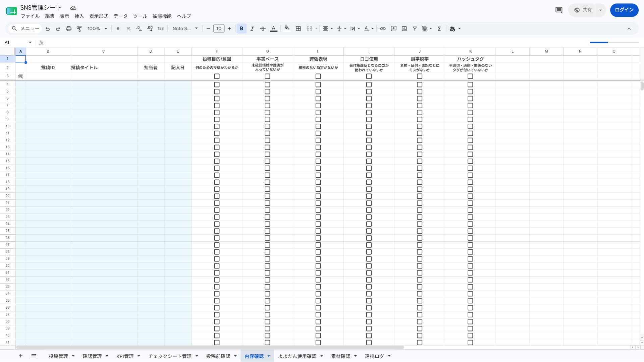The image size is (644, 362).
Task: Format as percent
Action: [128, 29]
